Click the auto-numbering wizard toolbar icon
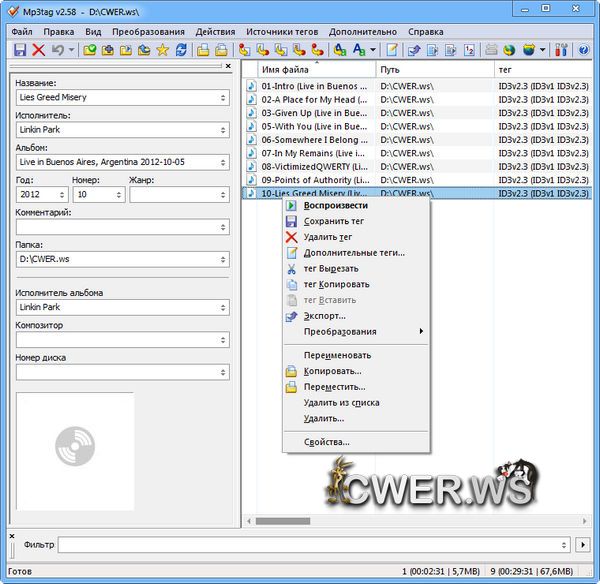600x584 pixels. 470,49
